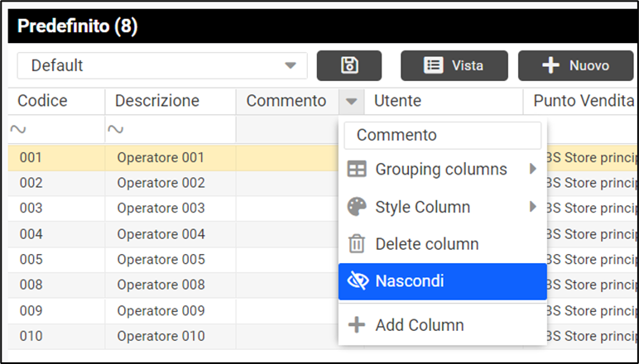This screenshot has width=639, height=364.
Task: Choose Add Column menu entry
Action: [x=419, y=325]
